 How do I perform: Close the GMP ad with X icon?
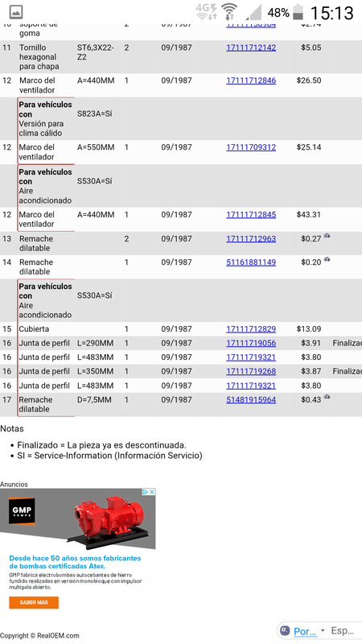point(152,492)
